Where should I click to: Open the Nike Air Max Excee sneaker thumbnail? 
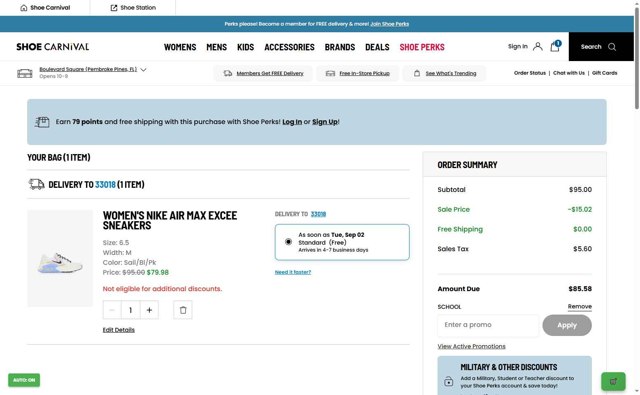coord(60,258)
